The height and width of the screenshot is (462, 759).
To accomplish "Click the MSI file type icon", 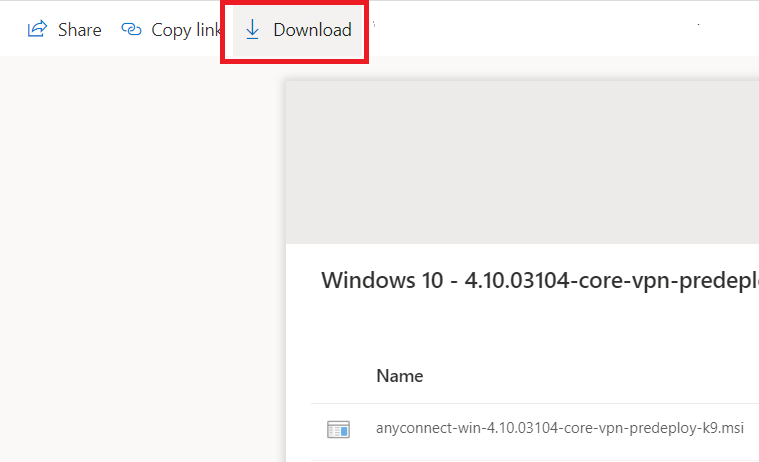I will click(338, 429).
